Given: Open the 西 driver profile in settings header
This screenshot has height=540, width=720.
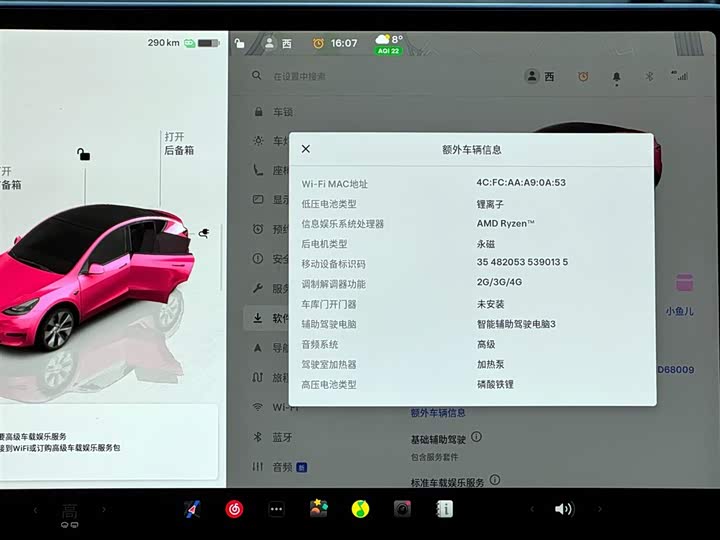Looking at the screenshot, I should click(540, 76).
